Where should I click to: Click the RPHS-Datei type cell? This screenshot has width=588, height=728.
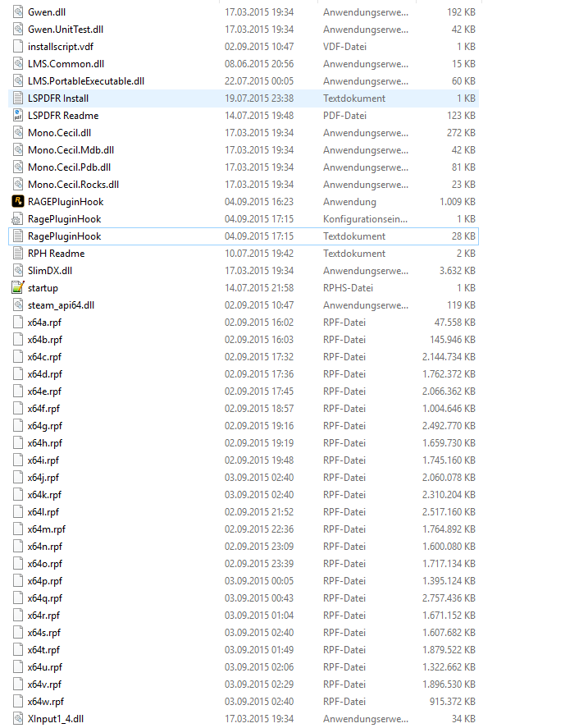coord(348,288)
